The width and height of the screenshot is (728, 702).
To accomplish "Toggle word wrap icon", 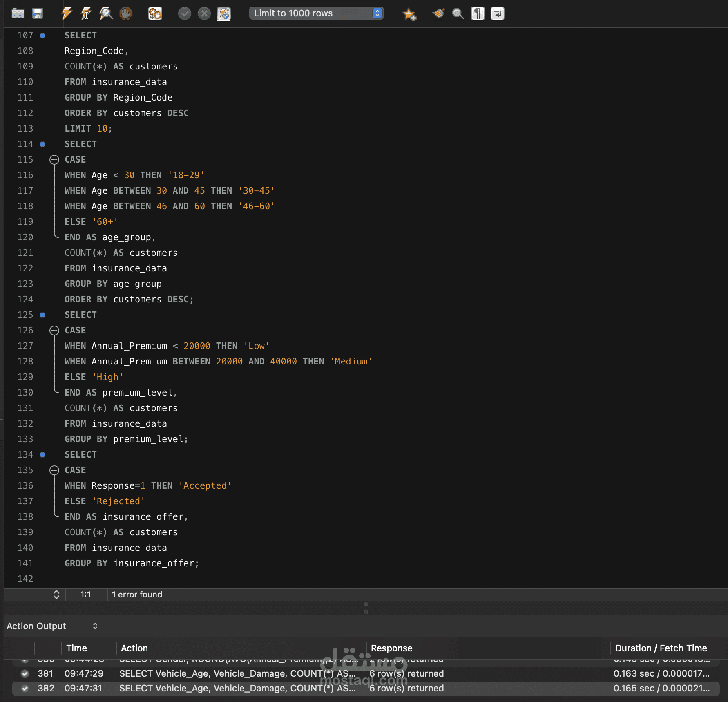I will click(497, 13).
